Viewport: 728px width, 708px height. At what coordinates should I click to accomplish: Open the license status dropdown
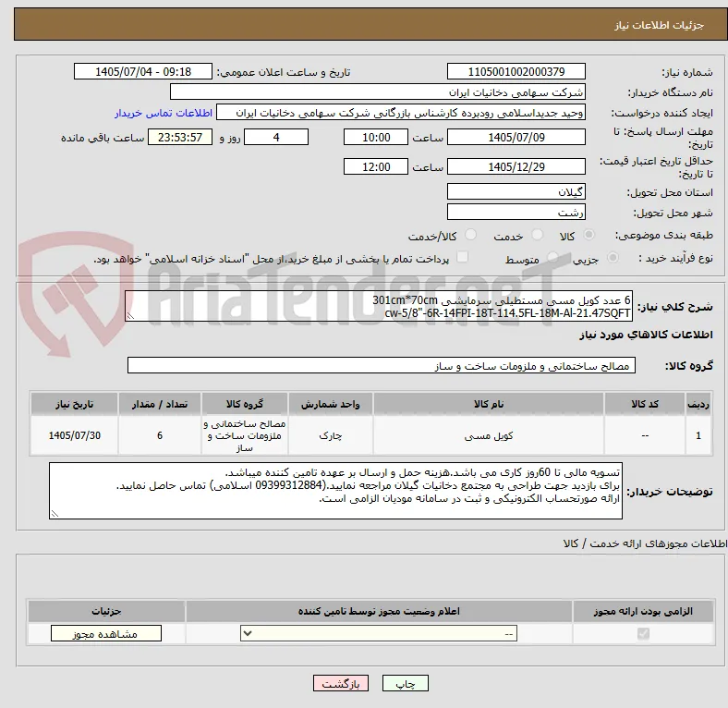coord(379,634)
